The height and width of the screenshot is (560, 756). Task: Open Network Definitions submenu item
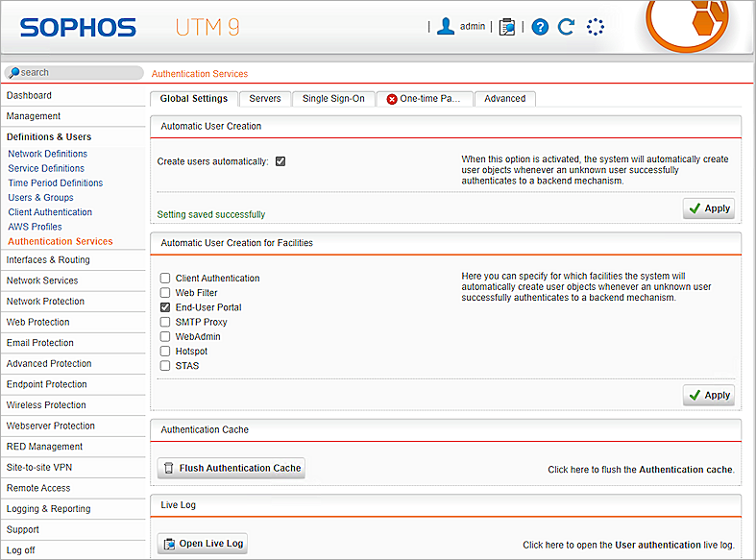point(48,154)
